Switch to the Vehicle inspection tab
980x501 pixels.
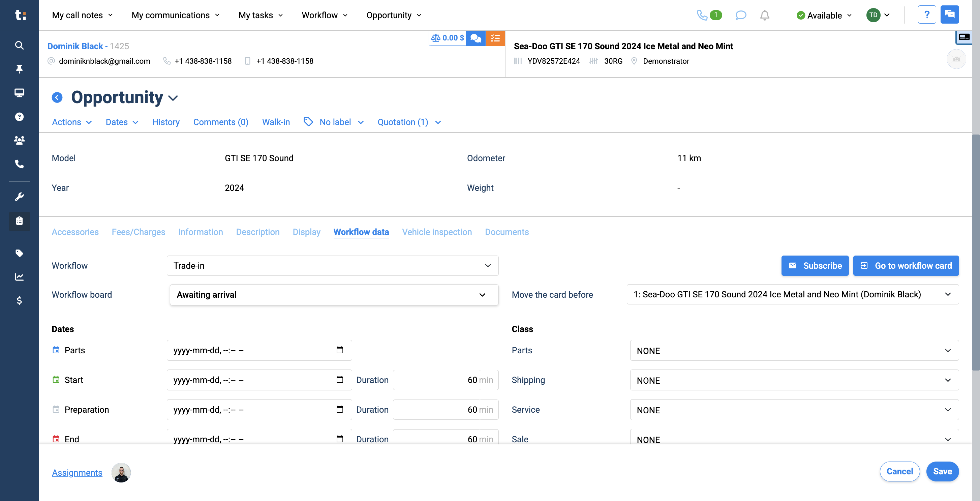(x=437, y=232)
